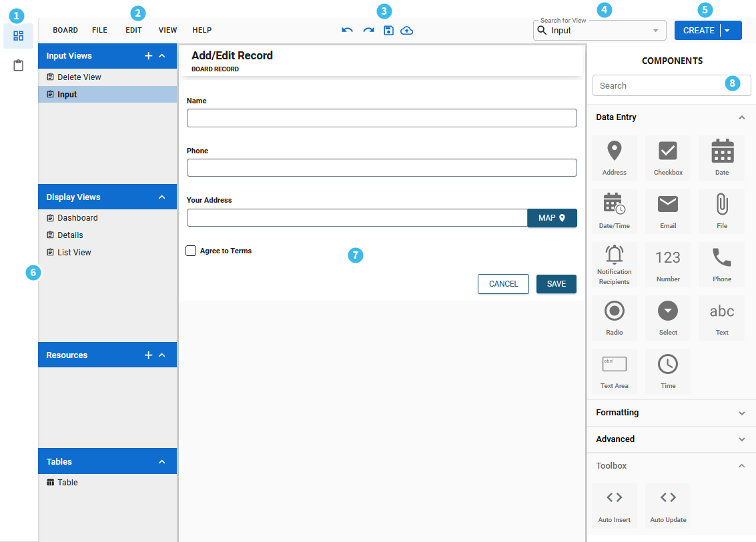Select the Address component icon

(614, 157)
